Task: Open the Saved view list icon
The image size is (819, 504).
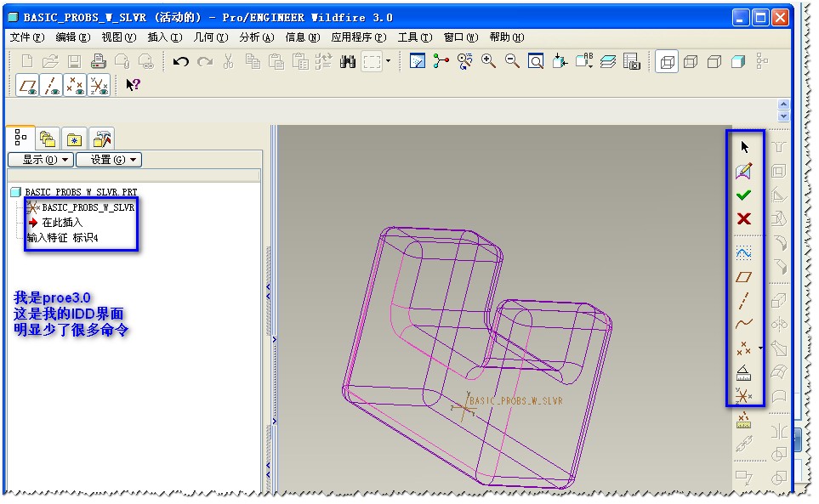Action: point(584,61)
